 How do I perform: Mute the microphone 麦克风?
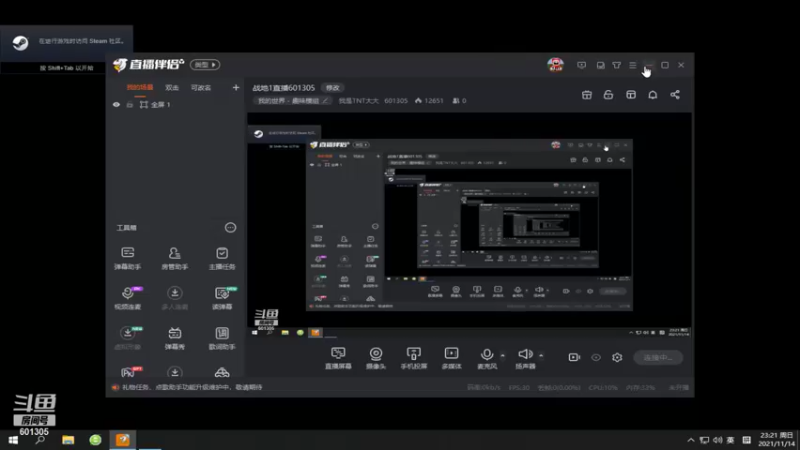tap(487, 358)
